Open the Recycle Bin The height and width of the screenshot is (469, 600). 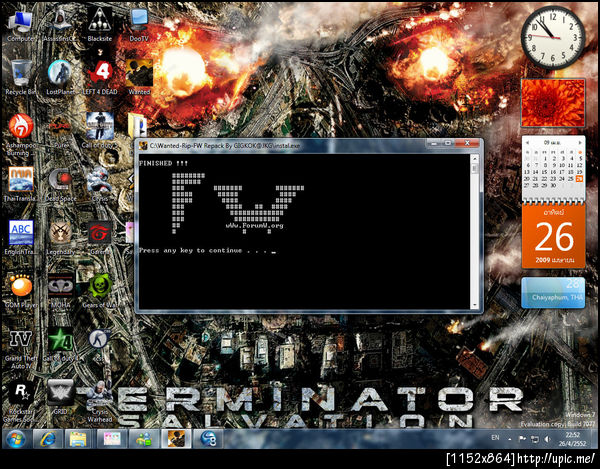pos(21,78)
